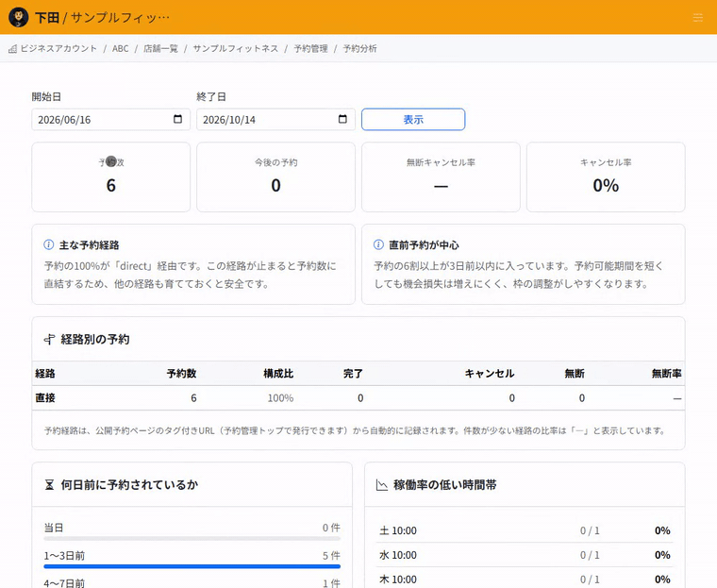The height and width of the screenshot is (588, 717).
Task: Select the 直接 row label
Action: 45,398
